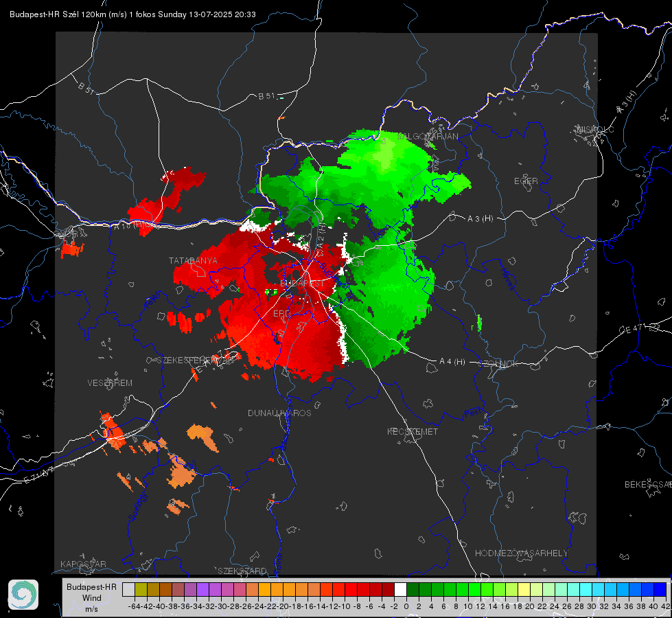This screenshot has height=618, width=672.
Task: Click the blue 'Somogy' county label
Action: coord(138,507)
